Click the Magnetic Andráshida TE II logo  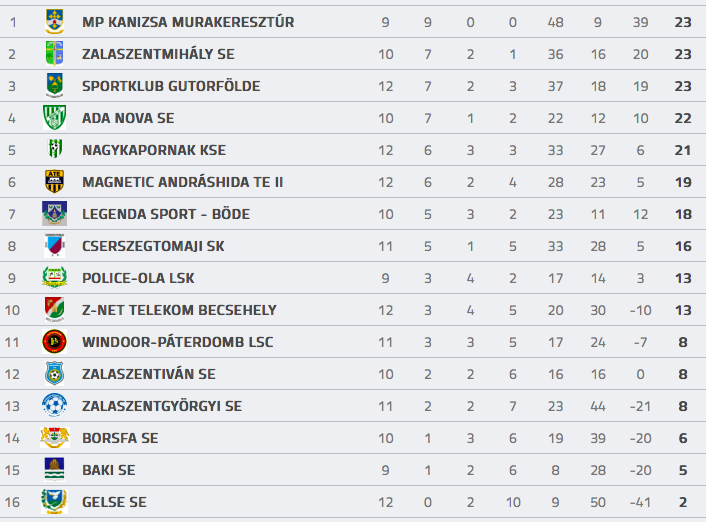54,181
